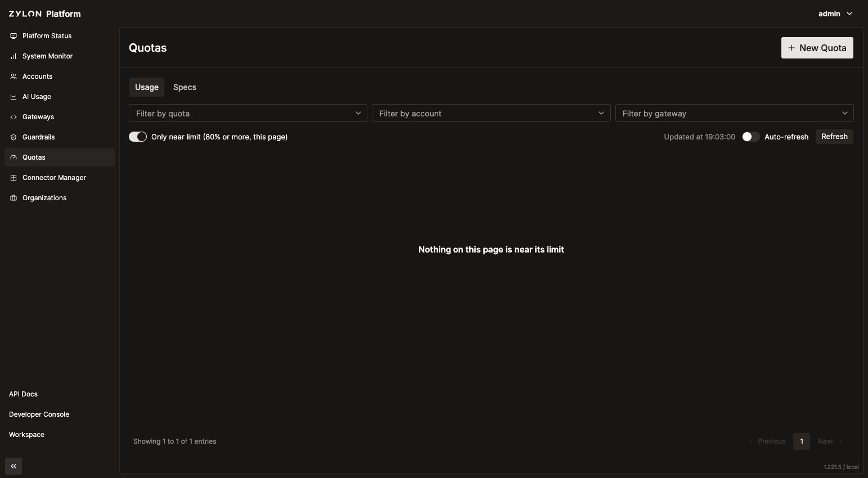Open the Filter by account dropdown
The width and height of the screenshot is (868, 478).
point(491,113)
